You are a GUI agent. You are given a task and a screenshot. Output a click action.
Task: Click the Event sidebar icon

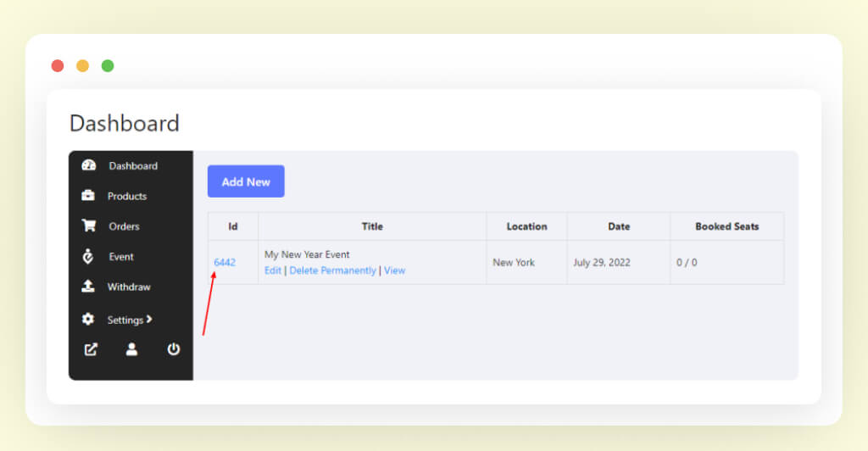coord(88,256)
